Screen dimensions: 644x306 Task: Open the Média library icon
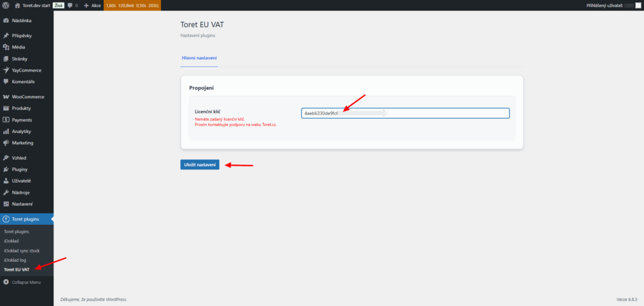6,47
